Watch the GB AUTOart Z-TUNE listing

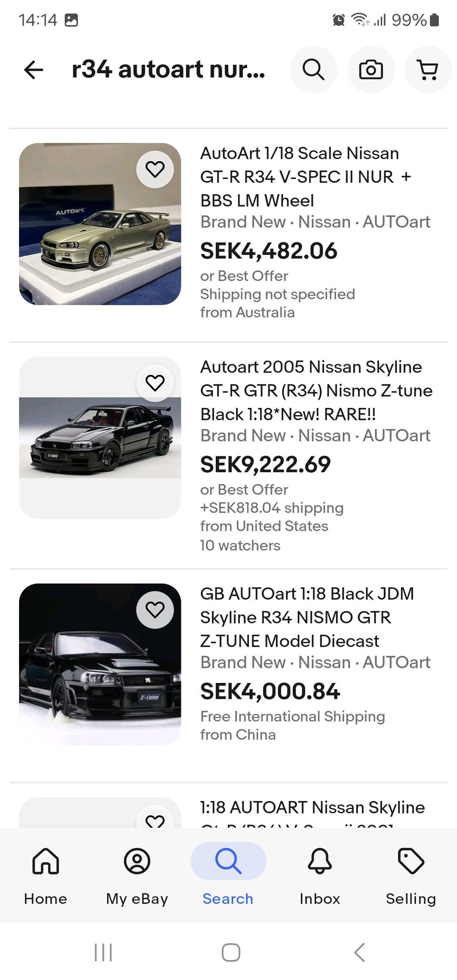[x=155, y=610]
